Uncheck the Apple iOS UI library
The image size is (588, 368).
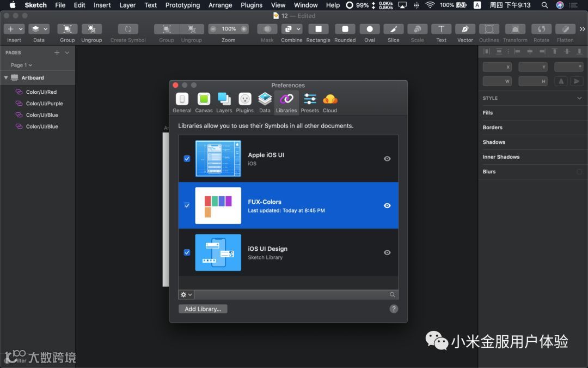(x=187, y=159)
